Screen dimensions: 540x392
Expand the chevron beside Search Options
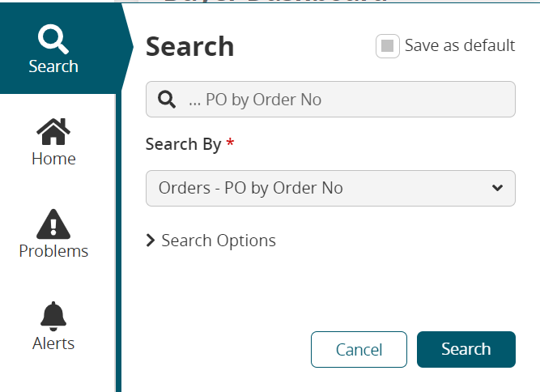click(151, 241)
